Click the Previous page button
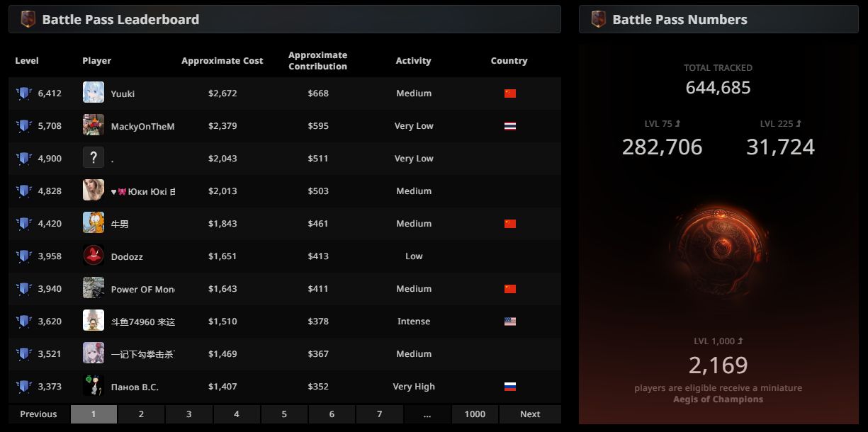 [x=38, y=414]
